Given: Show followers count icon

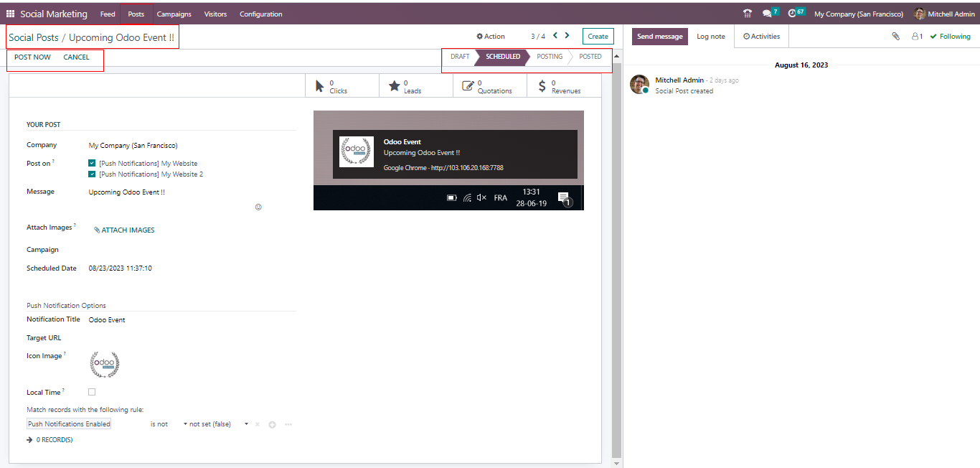Looking at the screenshot, I should tap(917, 37).
